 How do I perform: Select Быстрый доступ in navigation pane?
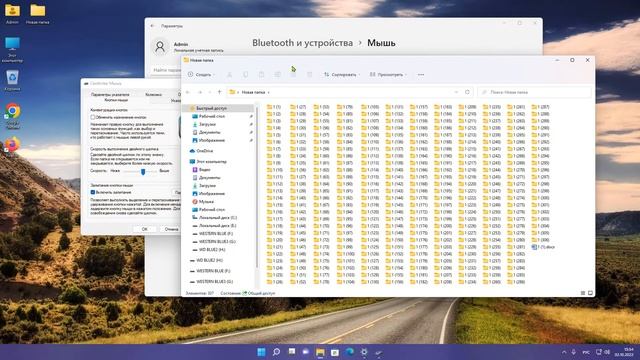point(218,108)
